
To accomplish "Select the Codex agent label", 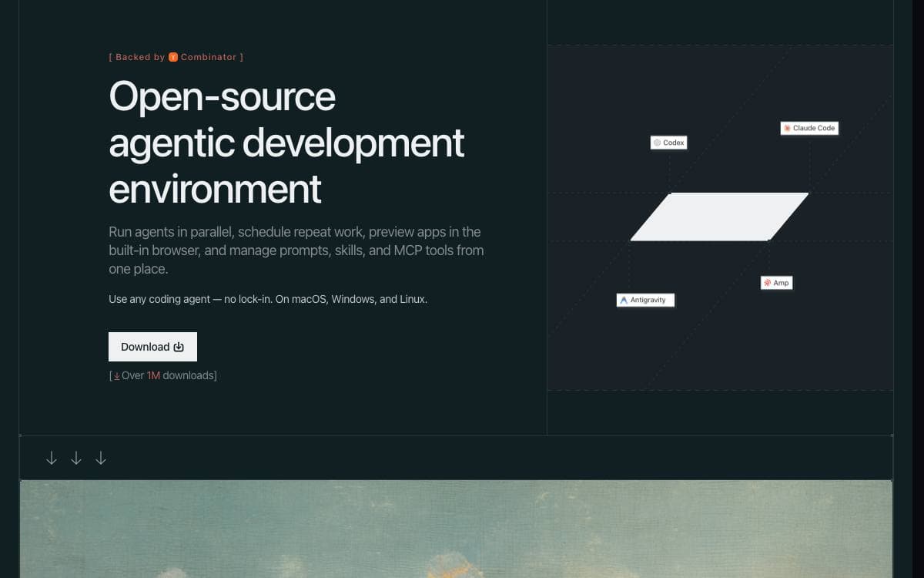I will [x=668, y=143].
